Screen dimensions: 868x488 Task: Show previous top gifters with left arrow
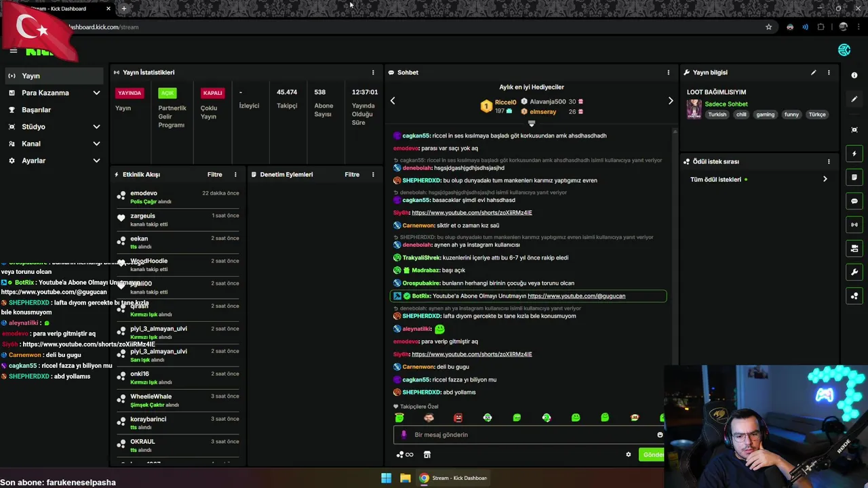(x=393, y=100)
